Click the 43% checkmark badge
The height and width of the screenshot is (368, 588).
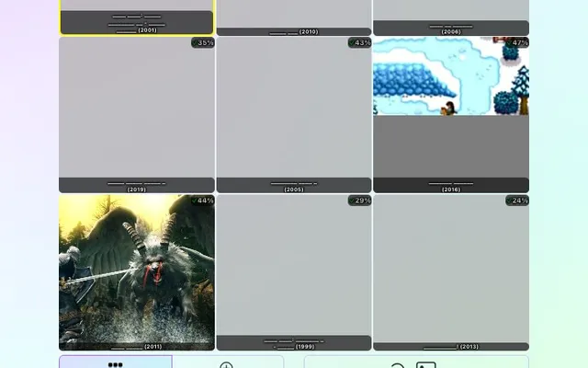click(x=359, y=43)
